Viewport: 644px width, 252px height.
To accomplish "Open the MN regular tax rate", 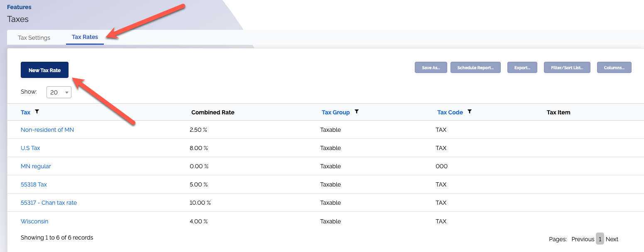I will 36,166.
